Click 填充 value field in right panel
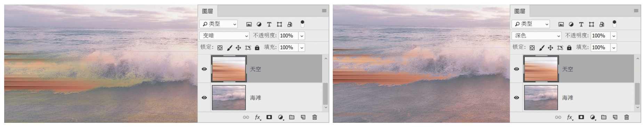This screenshot has width=644, height=127. pos(601,48)
